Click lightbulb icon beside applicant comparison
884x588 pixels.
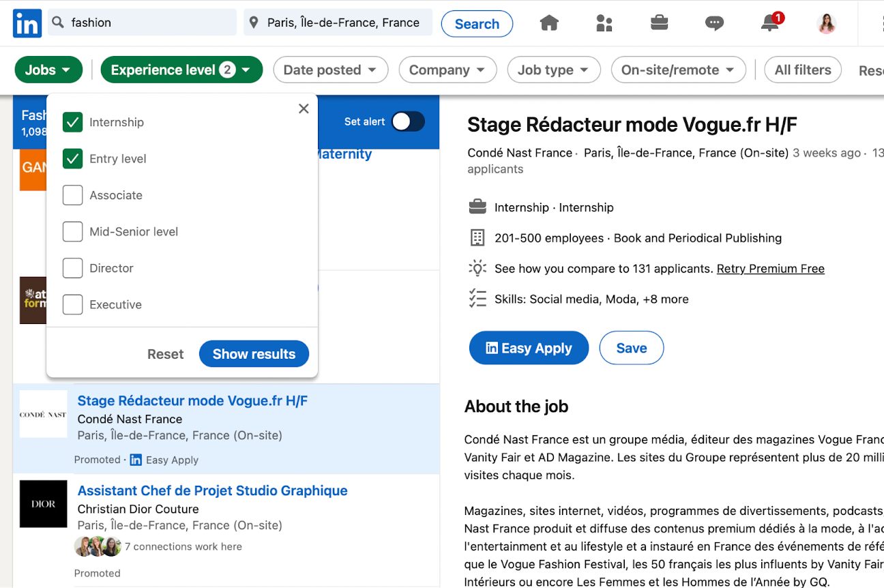point(477,268)
